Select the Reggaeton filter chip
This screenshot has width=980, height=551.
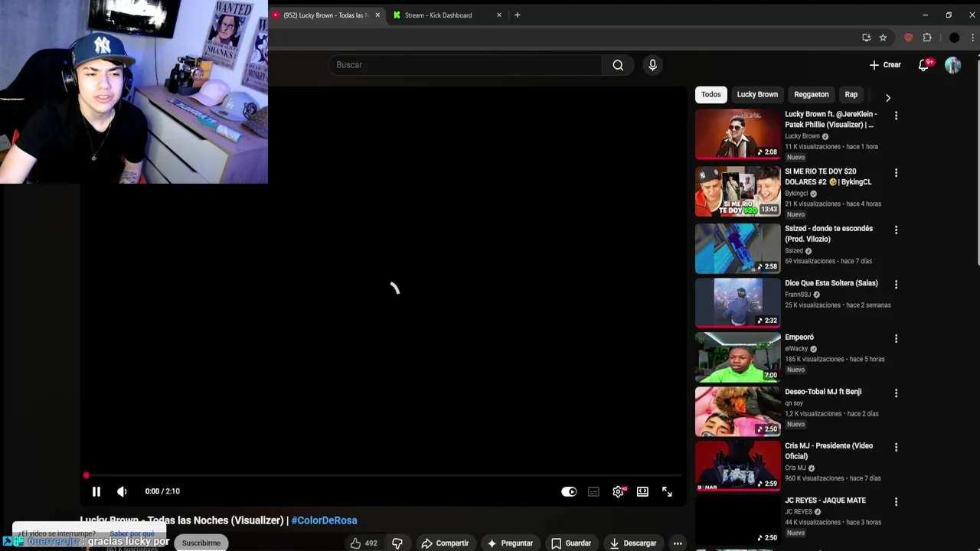click(811, 94)
